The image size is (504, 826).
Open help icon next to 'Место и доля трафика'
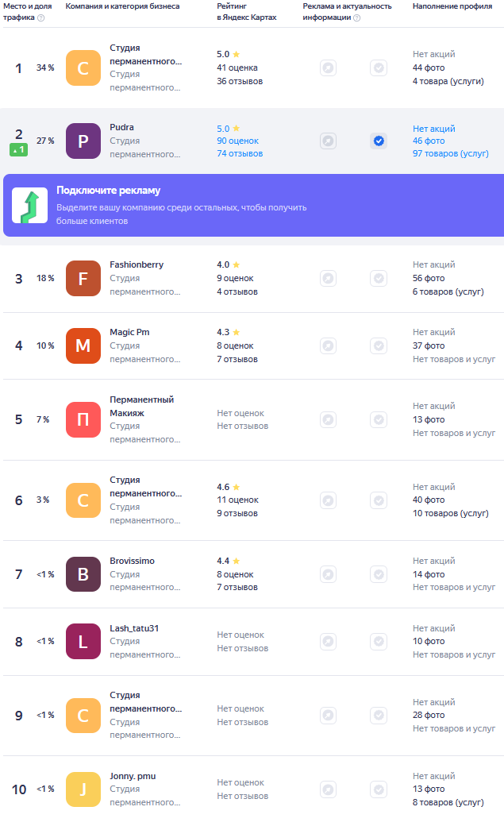tap(41, 18)
